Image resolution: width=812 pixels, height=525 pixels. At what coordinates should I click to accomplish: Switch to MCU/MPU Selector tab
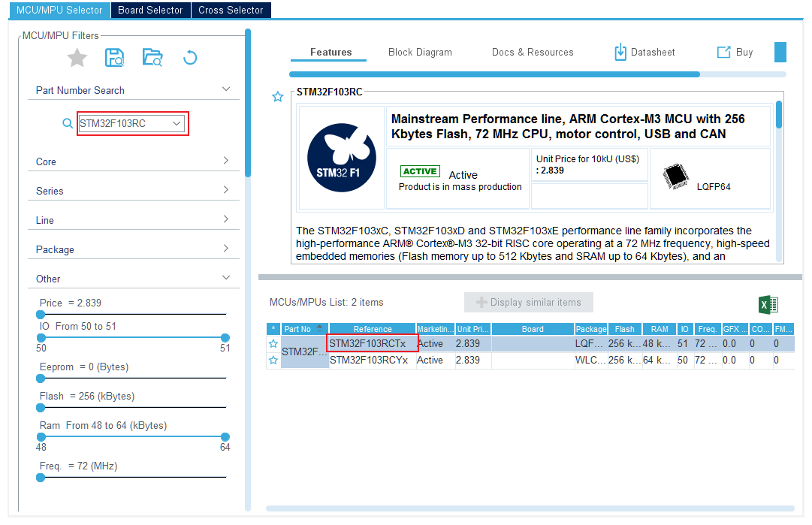59,10
